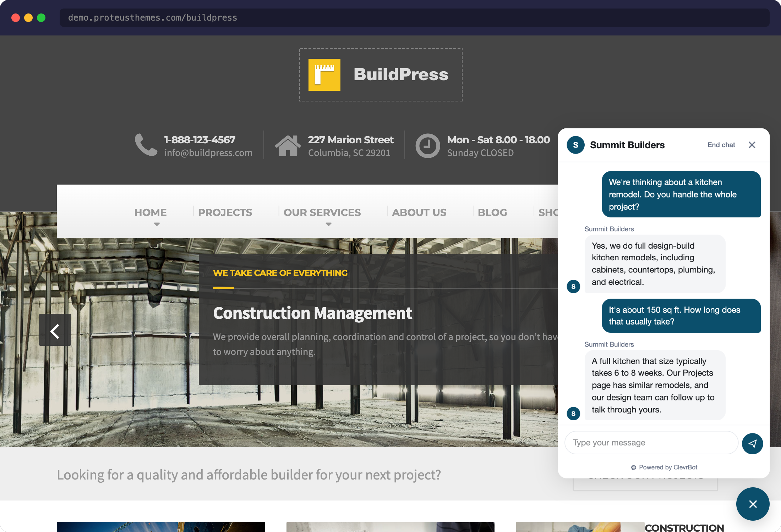Image resolution: width=781 pixels, height=532 pixels.
Task: Open the ABOUT US menu item
Action: tap(419, 212)
